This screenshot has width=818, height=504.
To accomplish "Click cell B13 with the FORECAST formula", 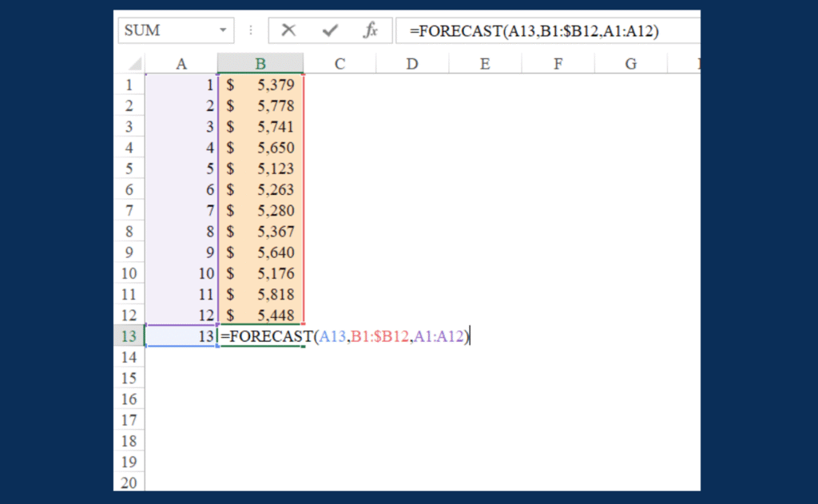I will coord(260,336).
